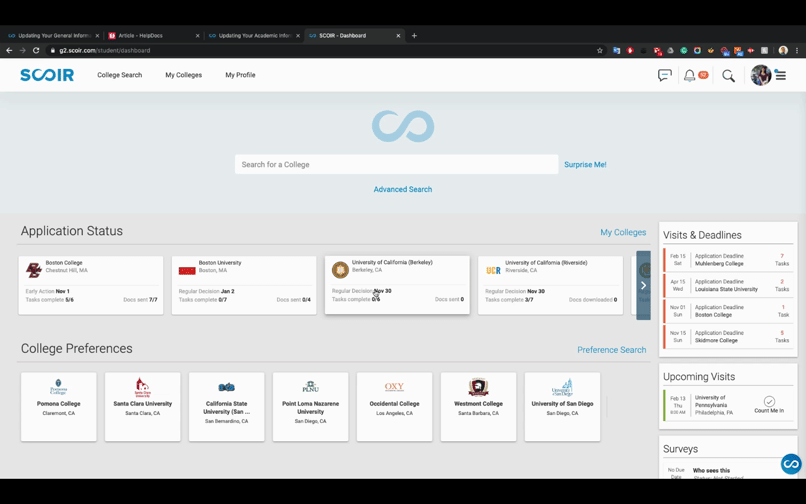Click the Search for a College field

pyautogui.click(x=396, y=165)
